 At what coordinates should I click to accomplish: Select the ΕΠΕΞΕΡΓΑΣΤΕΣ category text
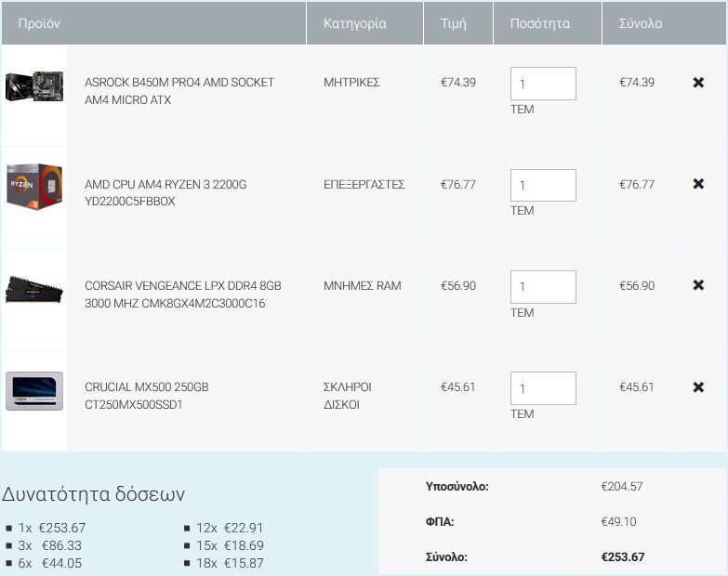(x=364, y=184)
